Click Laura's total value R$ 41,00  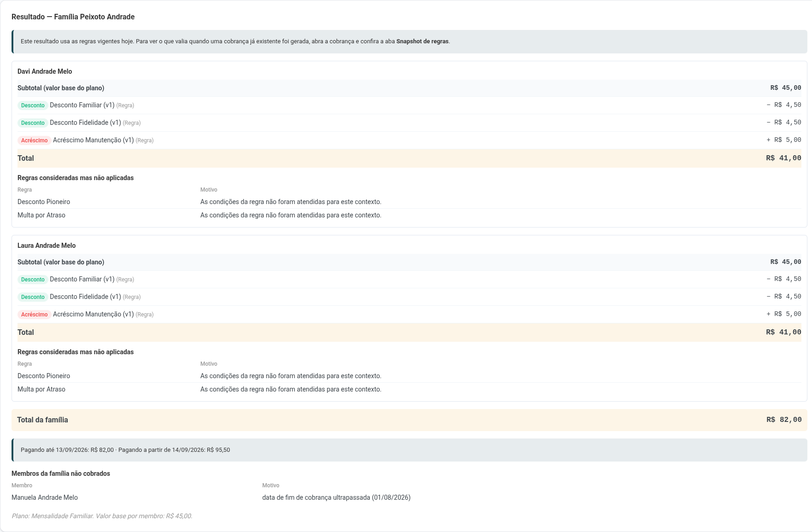tap(783, 332)
